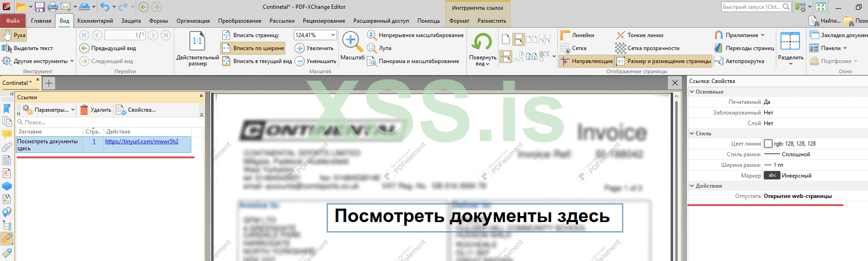Open the Signatures sidebar panel icon
Image resolution: width=868 pixels, height=261 pixels.
click(x=7, y=173)
